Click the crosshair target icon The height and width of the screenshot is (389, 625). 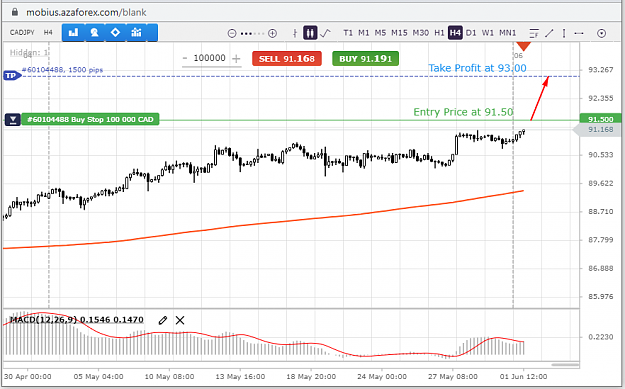pos(601,33)
